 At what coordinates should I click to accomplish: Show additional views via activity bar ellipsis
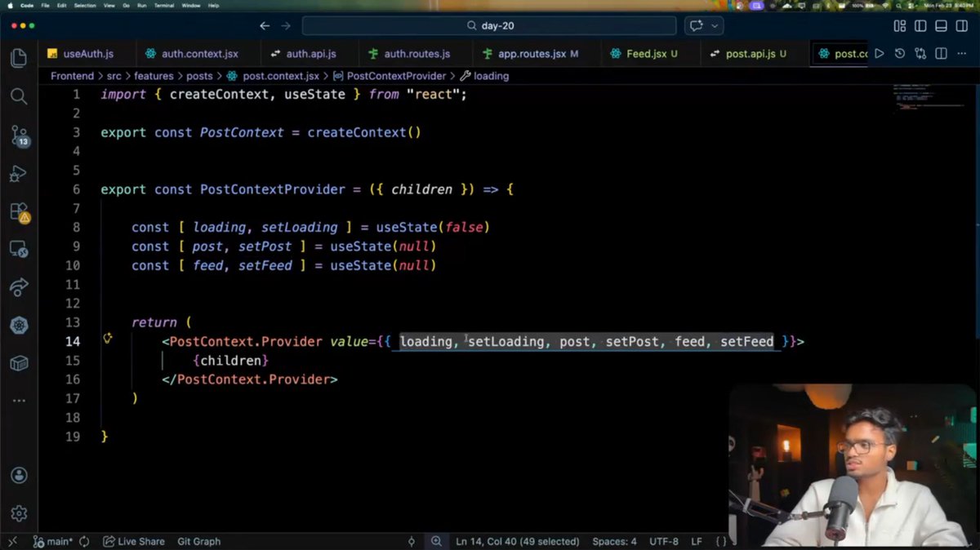click(19, 401)
